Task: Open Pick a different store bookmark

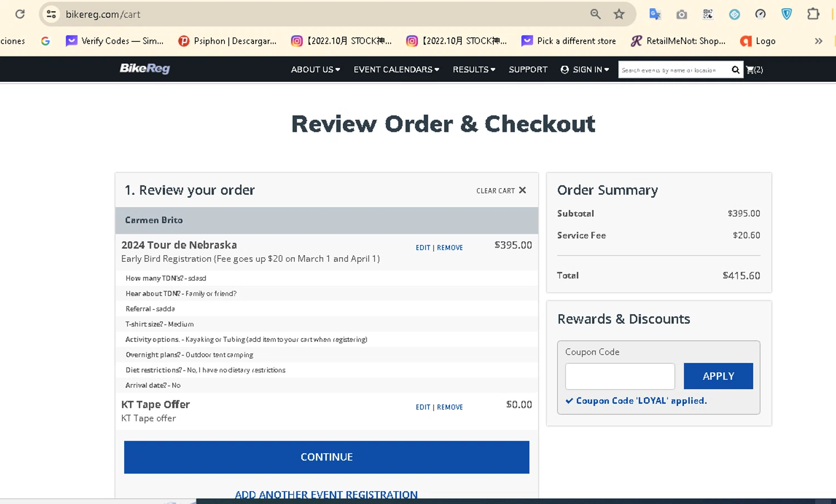Action: tap(568, 41)
